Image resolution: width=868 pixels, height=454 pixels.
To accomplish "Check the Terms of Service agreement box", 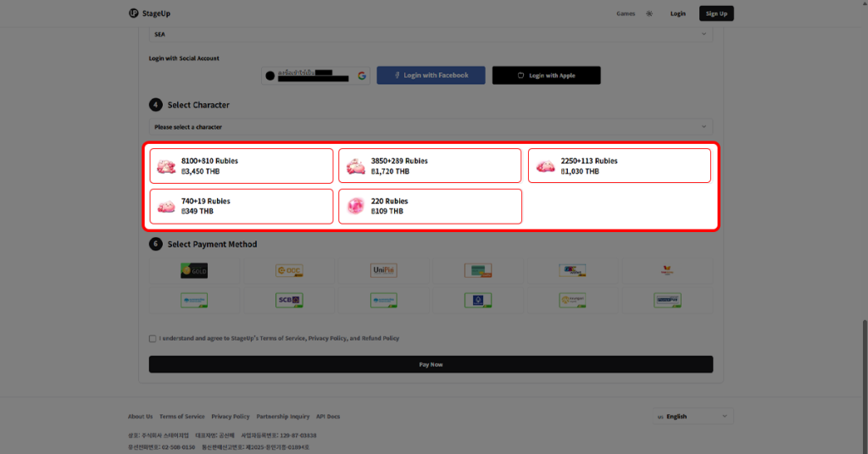I will [x=153, y=338].
